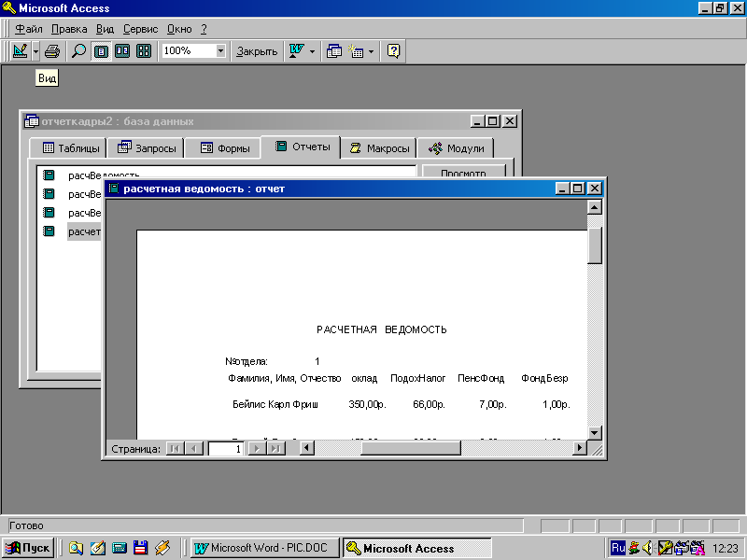Click the ПенсФонд column header

[481, 378]
